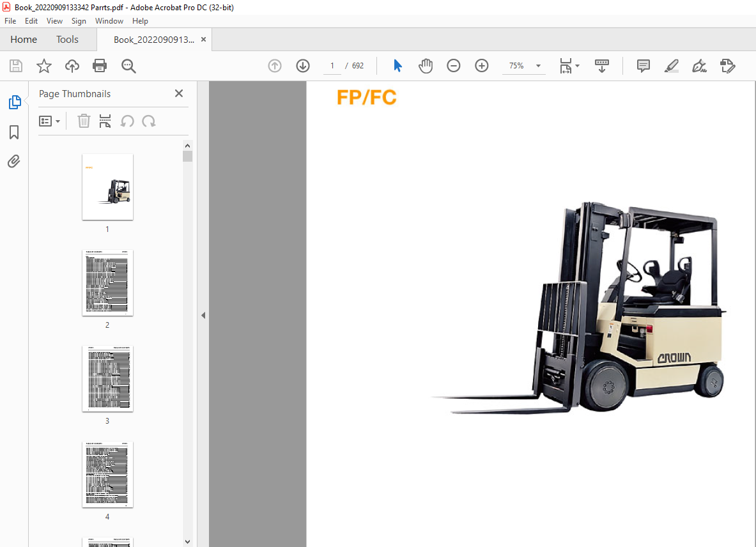Click the scrolling mode keyboard icon
Image resolution: width=756 pixels, height=547 pixels.
tap(602, 66)
